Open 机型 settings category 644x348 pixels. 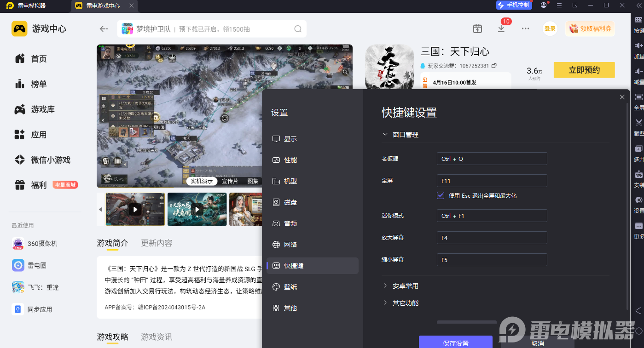tap(313, 181)
